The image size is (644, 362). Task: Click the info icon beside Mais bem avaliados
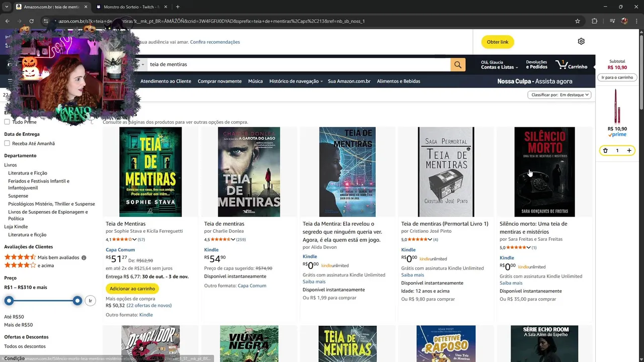(x=84, y=258)
